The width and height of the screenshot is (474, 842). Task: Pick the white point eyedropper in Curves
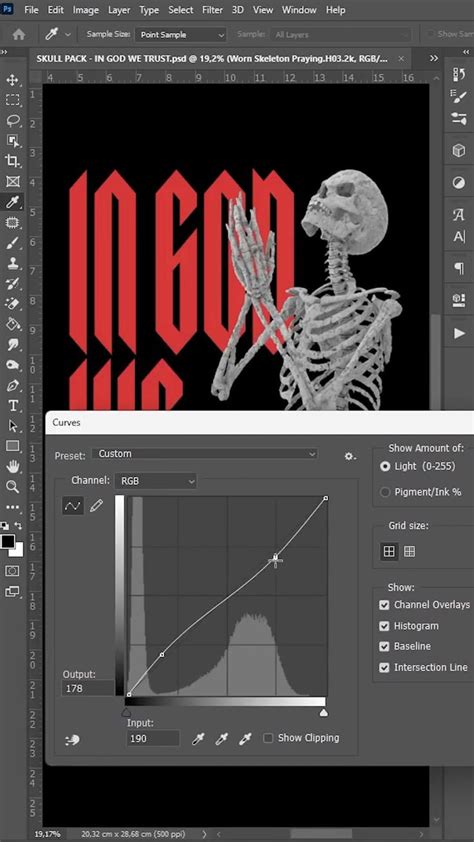(245, 739)
